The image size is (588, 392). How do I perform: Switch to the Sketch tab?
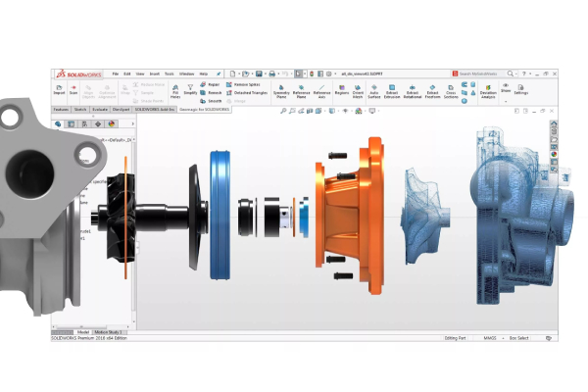tap(79, 110)
